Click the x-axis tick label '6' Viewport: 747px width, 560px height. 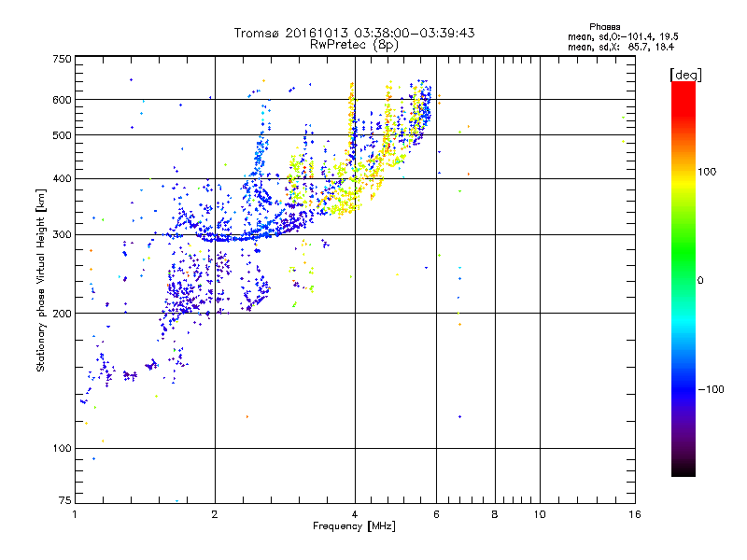436,514
